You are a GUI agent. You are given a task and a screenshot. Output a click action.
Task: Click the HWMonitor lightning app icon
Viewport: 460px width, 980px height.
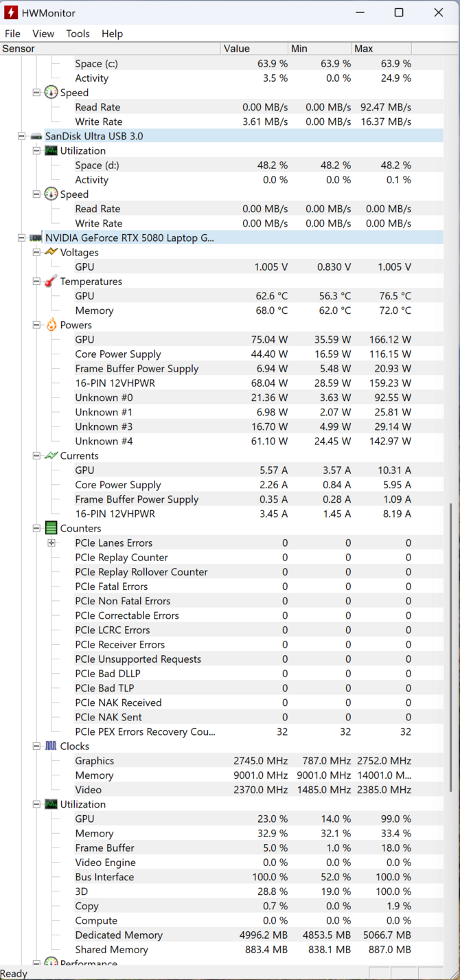click(x=11, y=12)
